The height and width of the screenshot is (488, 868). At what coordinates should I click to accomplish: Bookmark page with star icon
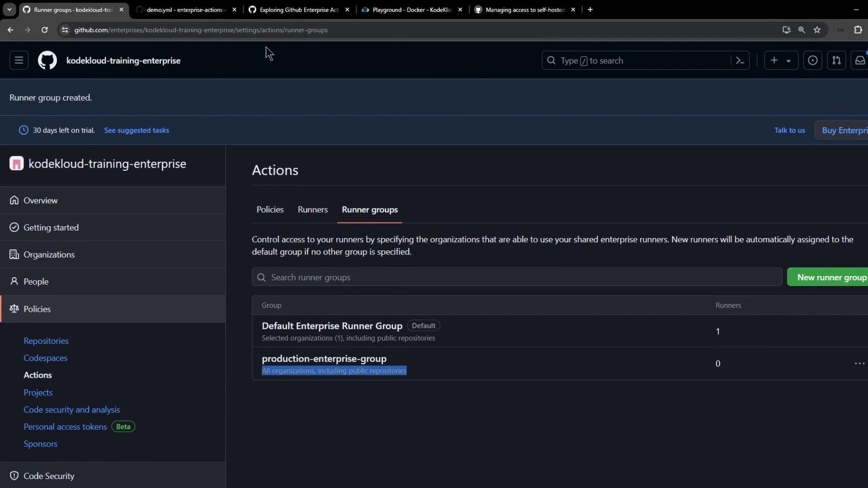click(817, 30)
